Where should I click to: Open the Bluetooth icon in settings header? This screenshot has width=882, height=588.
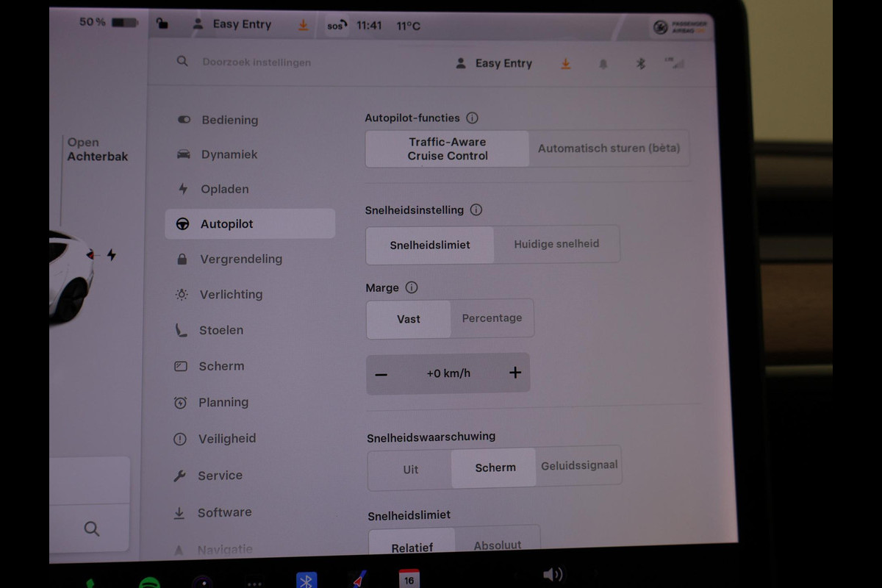tap(640, 64)
